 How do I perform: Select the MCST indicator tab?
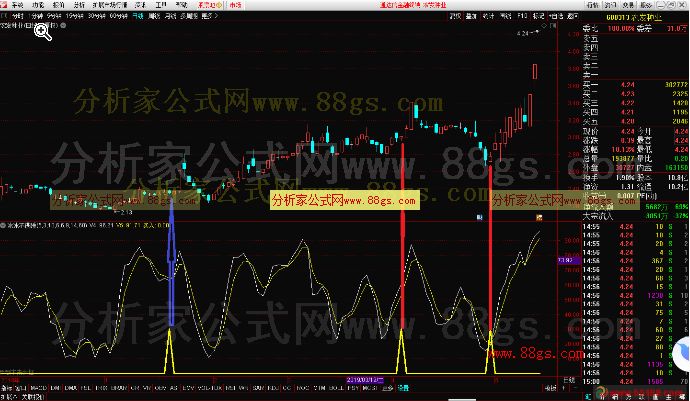click(x=369, y=388)
